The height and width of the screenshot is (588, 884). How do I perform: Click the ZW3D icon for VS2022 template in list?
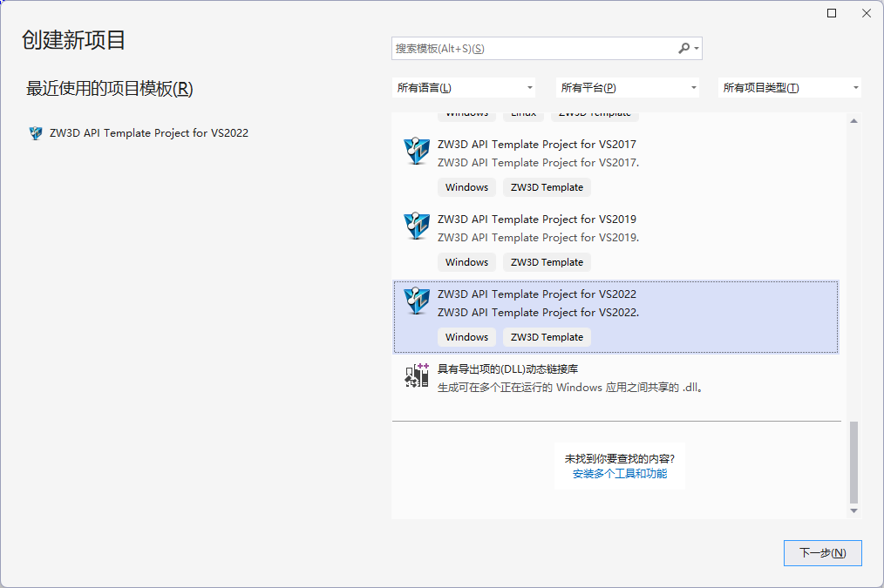click(x=417, y=301)
